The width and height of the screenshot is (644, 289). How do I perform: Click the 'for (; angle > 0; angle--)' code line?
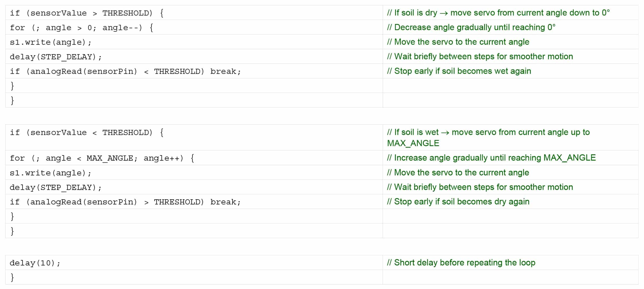pyautogui.click(x=81, y=28)
